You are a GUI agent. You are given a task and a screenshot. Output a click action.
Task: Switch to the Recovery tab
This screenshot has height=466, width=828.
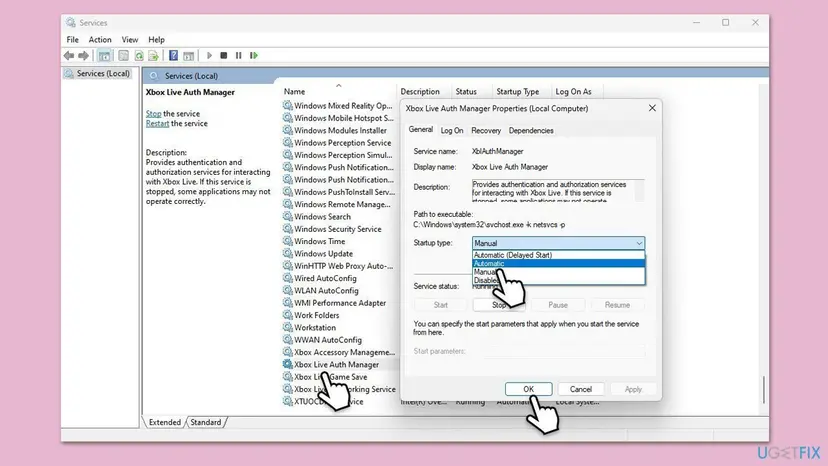click(486, 131)
